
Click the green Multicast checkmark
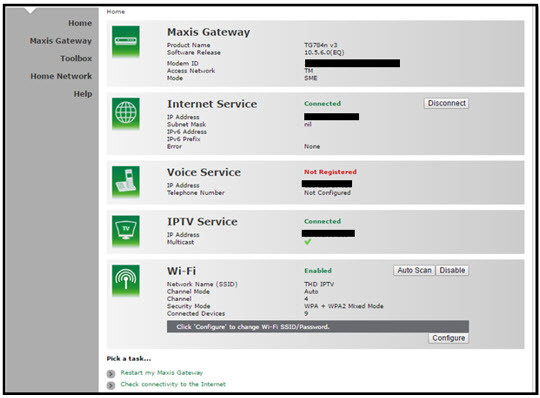click(x=308, y=242)
